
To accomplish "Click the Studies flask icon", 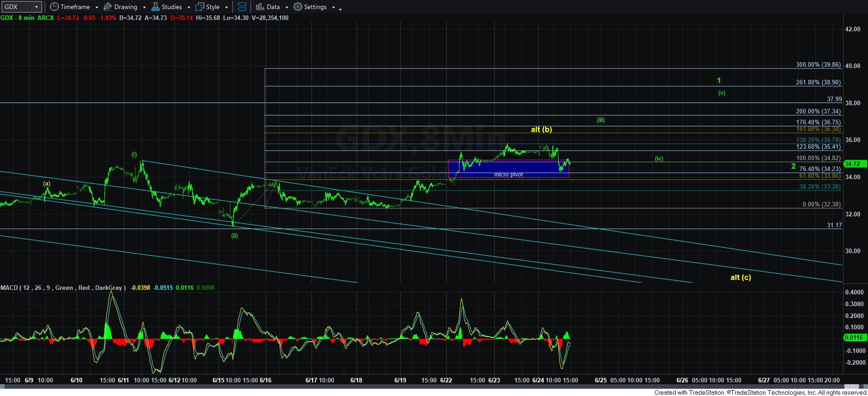I will (x=155, y=7).
